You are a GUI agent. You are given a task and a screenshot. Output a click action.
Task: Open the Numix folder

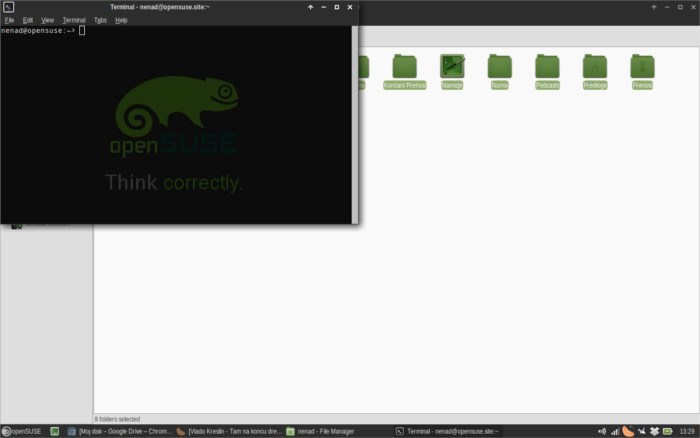[x=500, y=71]
